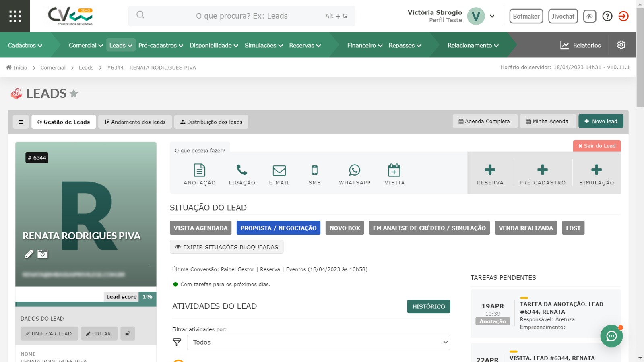
Task: Open the WhatsApp action icon
Action: pos(355,170)
